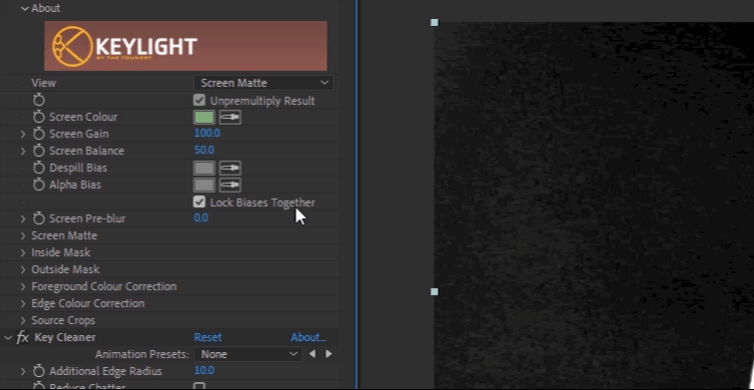Toggle stopwatch for Screen Pre-blur
Image resolution: width=754 pixels, height=390 pixels.
(x=39, y=218)
